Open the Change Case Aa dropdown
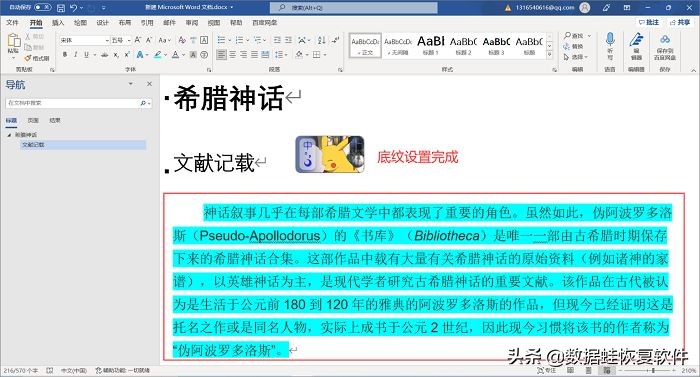Screen dimensions: 700x377 [164, 40]
